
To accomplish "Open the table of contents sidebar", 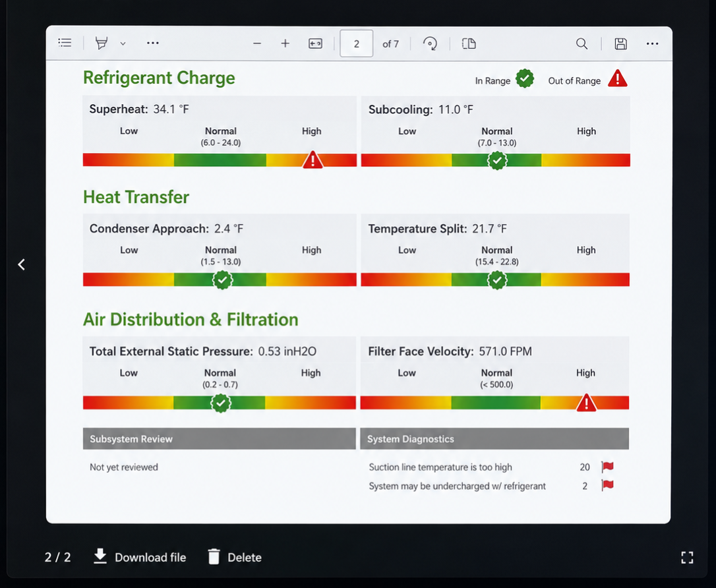I will (x=65, y=43).
